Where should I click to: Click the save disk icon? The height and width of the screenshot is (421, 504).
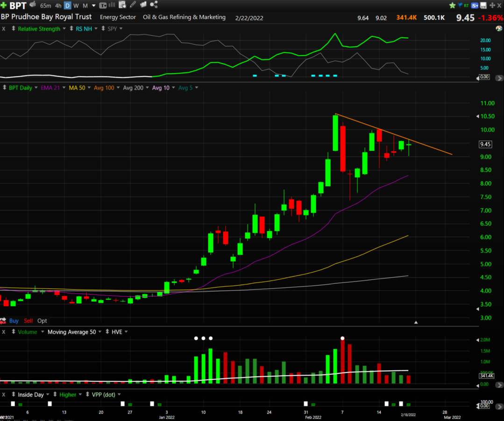(483, 6)
